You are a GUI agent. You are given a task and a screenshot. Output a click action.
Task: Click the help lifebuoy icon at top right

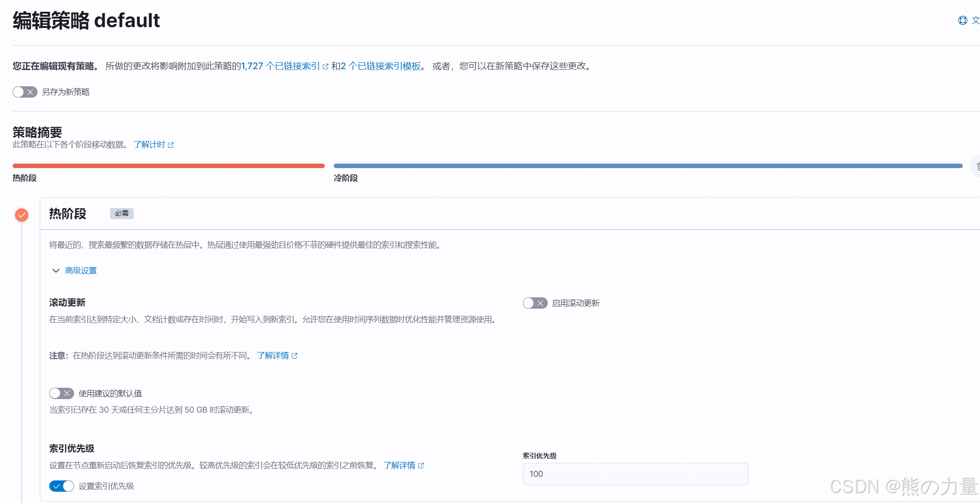(962, 20)
